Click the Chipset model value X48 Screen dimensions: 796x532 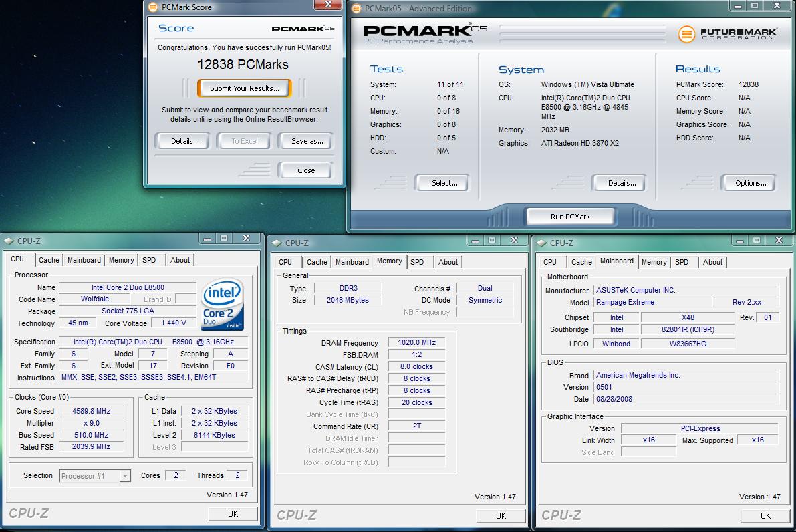click(x=688, y=317)
